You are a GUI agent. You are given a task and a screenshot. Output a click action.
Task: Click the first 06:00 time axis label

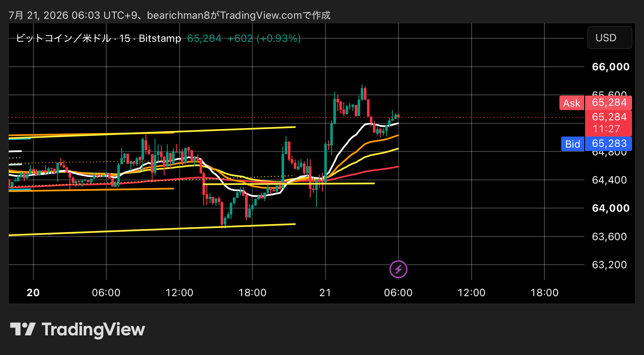pos(106,293)
